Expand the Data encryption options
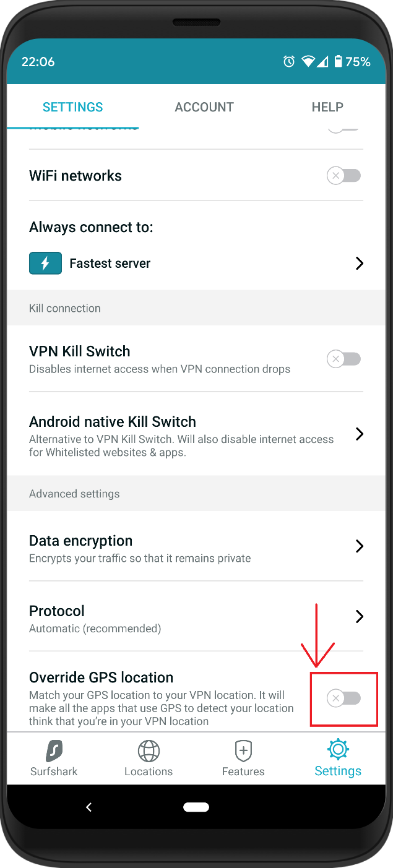The height and width of the screenshot is (868, 393). 359,546
